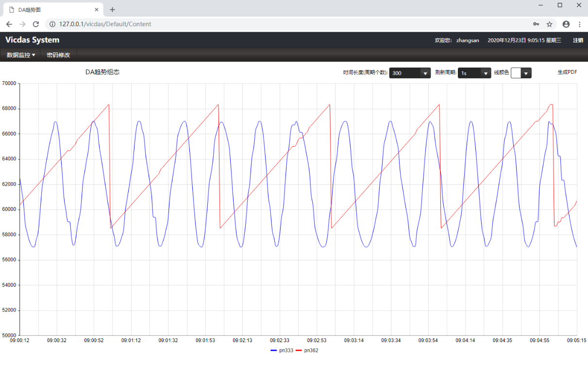Click the 09:01:53 time axis label
Image resolution: width=588 pixels, height=365 pixels.
[205, 341]
